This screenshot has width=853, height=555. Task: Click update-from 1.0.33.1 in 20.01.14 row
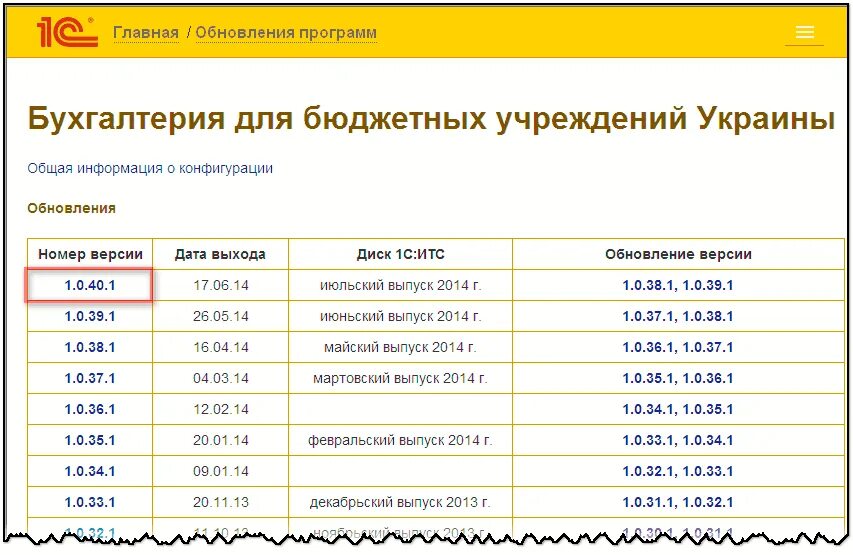(647, 440)
